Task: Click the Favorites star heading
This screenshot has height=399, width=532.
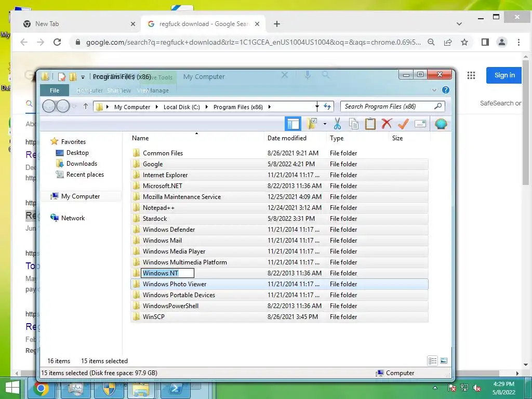Action: [73, 141]
